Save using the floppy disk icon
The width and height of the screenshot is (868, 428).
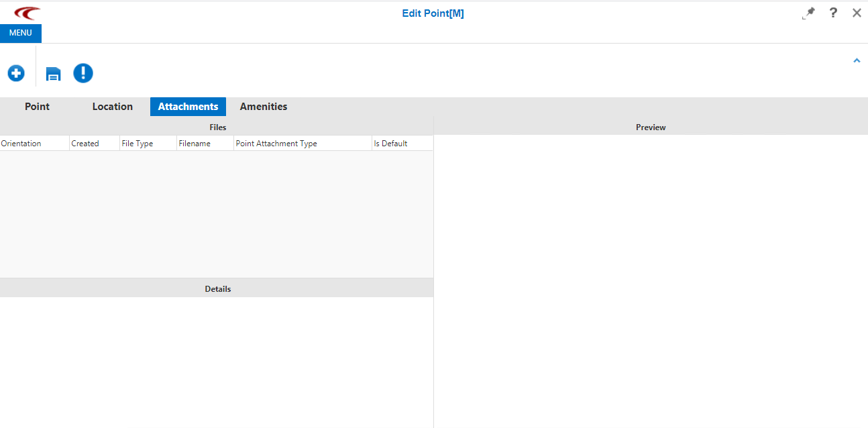[53, 74]
